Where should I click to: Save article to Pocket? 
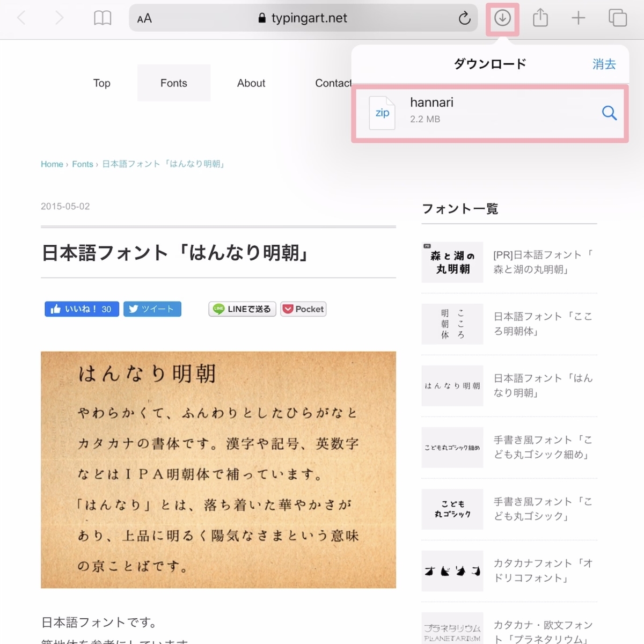[303, 309]
